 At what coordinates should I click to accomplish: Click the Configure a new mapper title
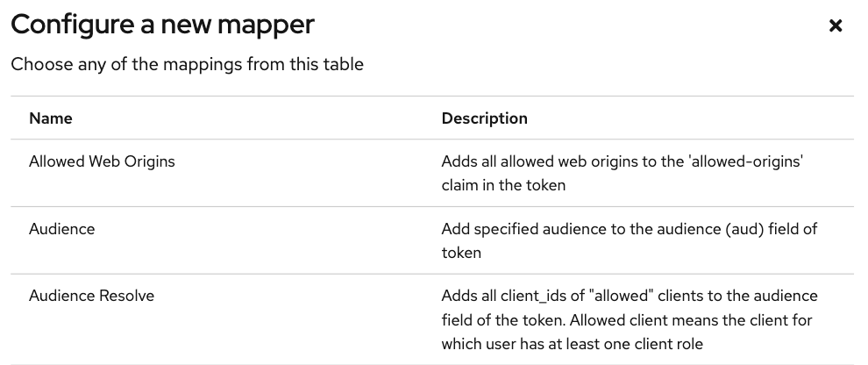pyautogui.click(x=162, y=25)
